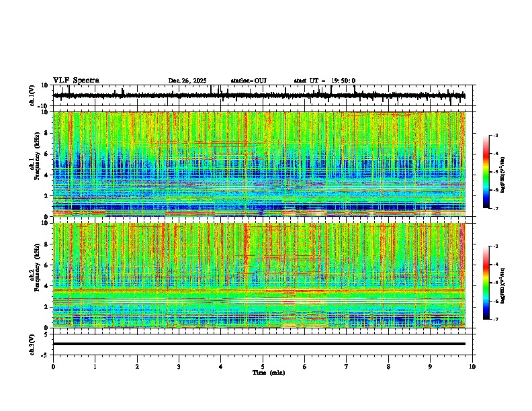Click the "station=OUI" label
The width and height of the screenshot is (532, 411).
249,81
